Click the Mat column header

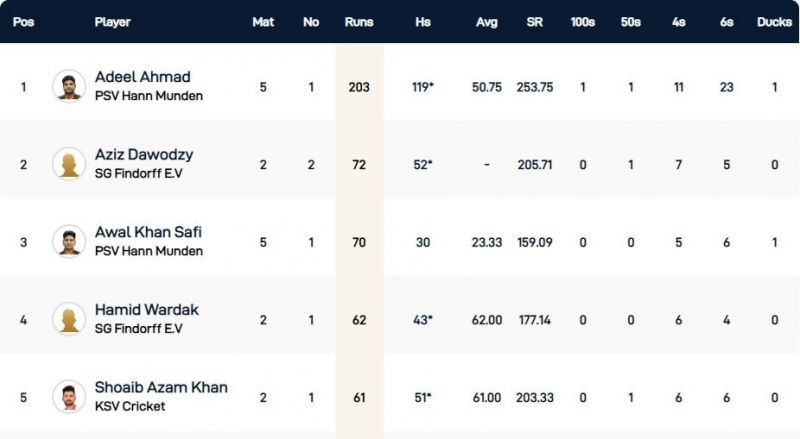(263, 22)
